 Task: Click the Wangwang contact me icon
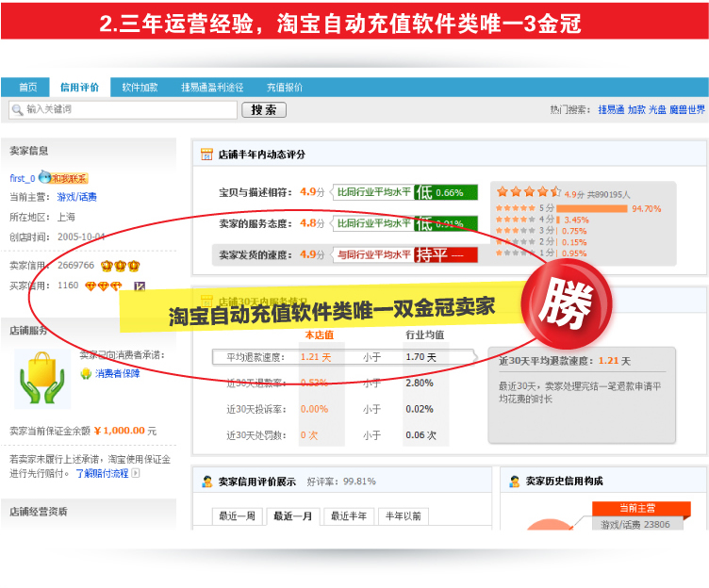point(63,177)
